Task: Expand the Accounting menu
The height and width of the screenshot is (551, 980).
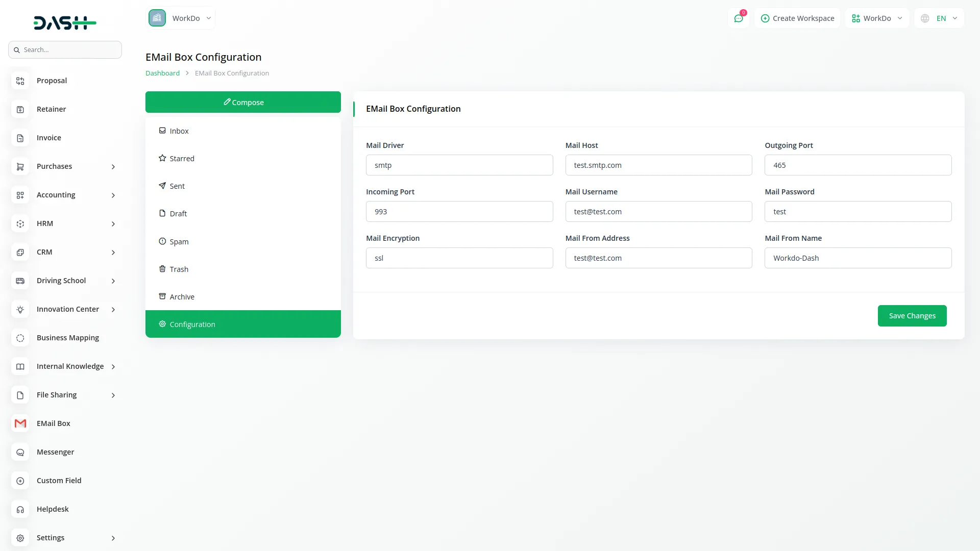Action: tap(56, 194)
